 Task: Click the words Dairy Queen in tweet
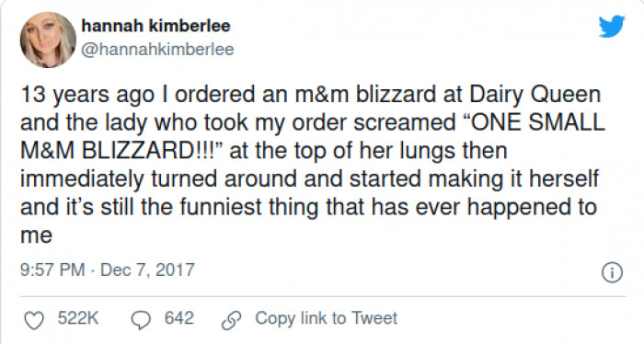[x=535, y=95]
